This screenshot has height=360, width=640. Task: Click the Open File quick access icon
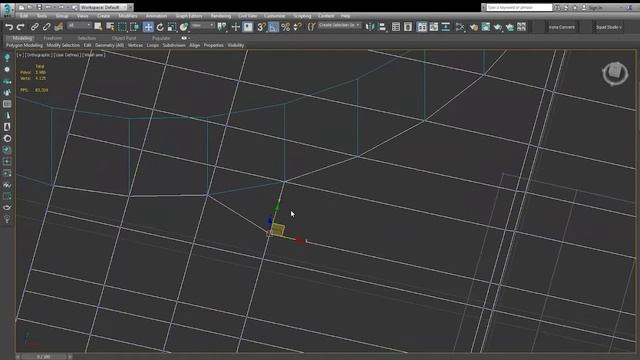30,7
